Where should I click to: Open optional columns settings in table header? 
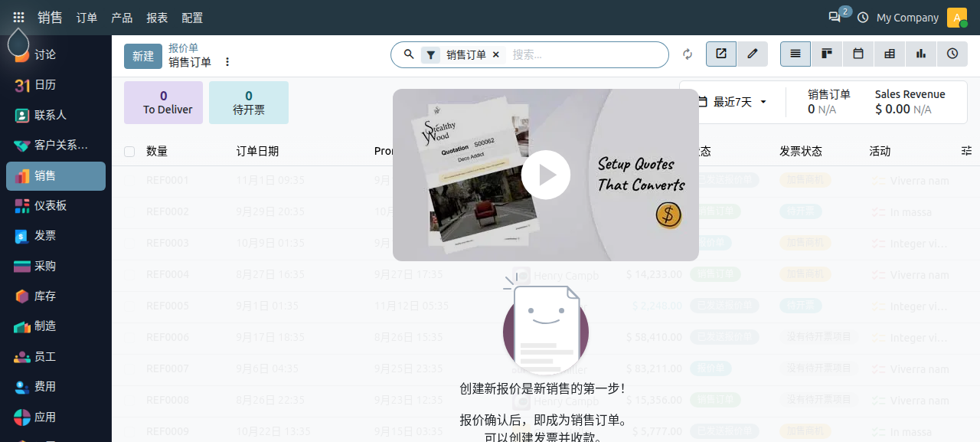(x=966, y=151)
